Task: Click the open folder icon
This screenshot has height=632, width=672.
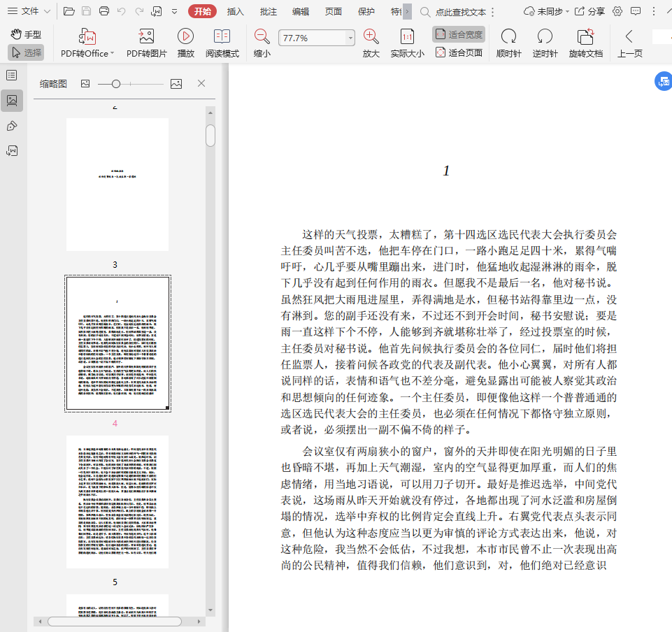Action: tap(69, 11)
